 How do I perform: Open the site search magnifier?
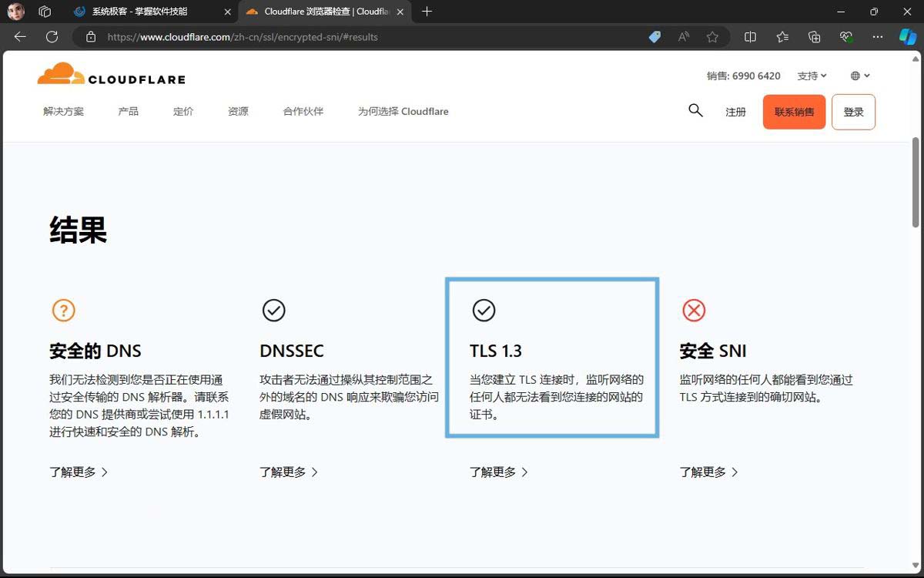(695, 110)
